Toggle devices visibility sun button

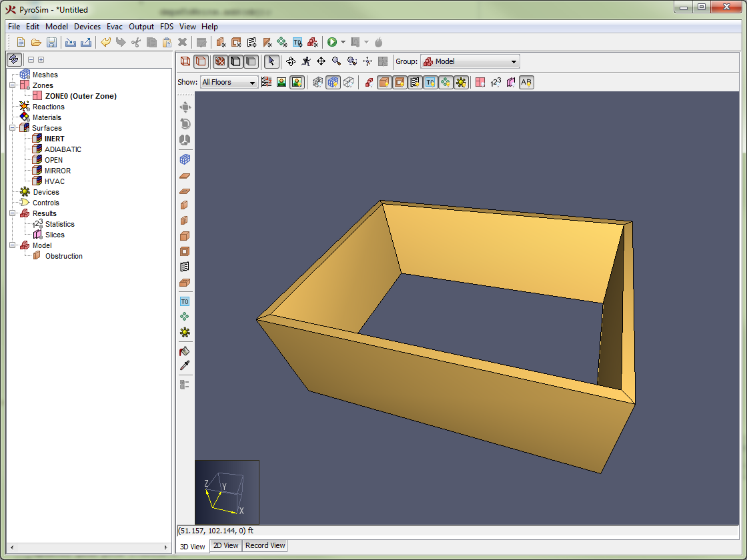tap(461, 83)
